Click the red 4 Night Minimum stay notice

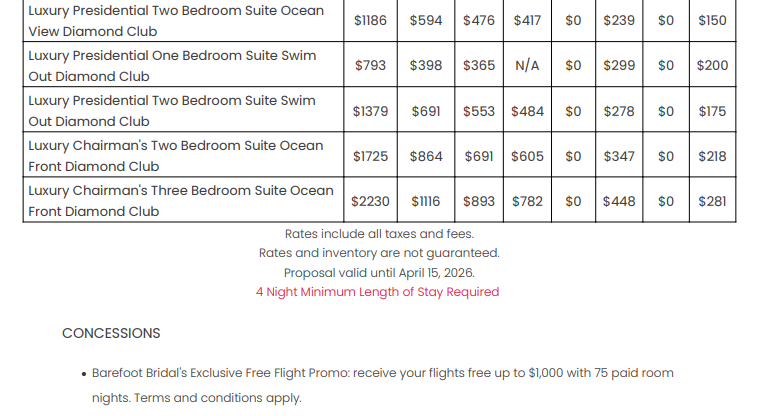coord(378,292)
